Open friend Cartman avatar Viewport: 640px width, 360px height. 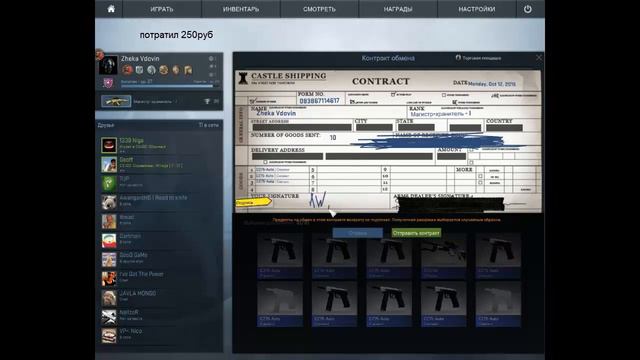tap(109, 241)
